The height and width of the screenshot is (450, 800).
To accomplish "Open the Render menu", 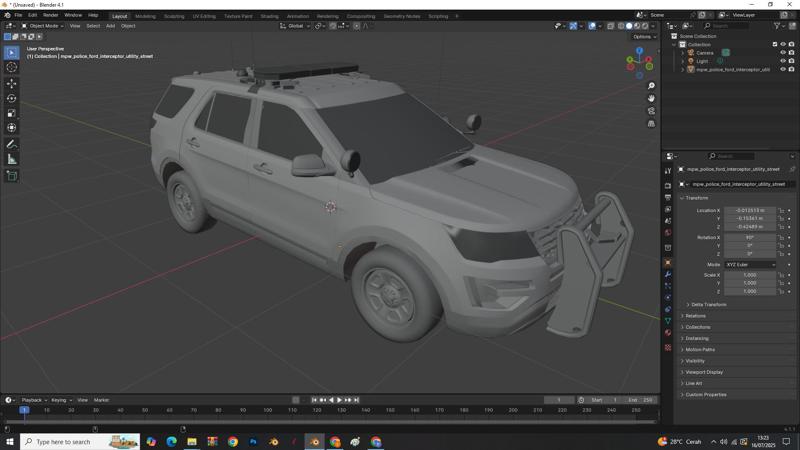I will coord(51,15).
